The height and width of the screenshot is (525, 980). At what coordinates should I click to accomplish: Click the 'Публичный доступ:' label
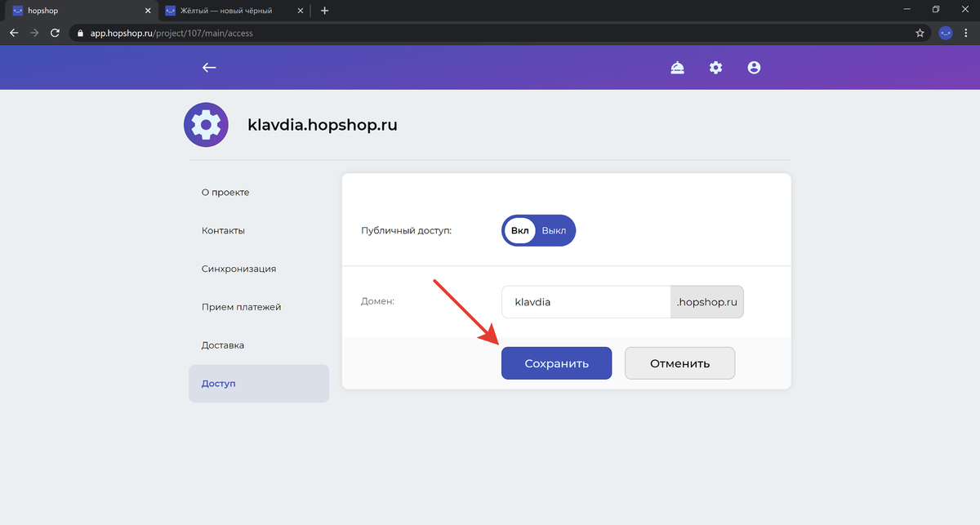point(406,231)
